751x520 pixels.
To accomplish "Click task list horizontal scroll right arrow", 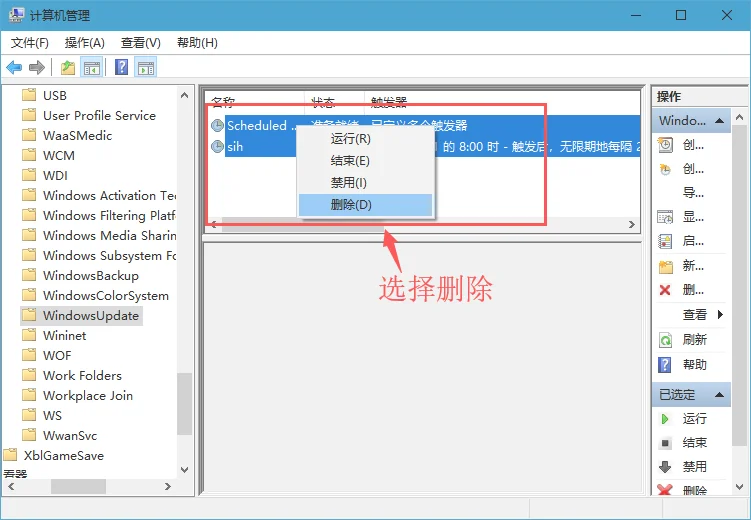I will tap(632, 225).
